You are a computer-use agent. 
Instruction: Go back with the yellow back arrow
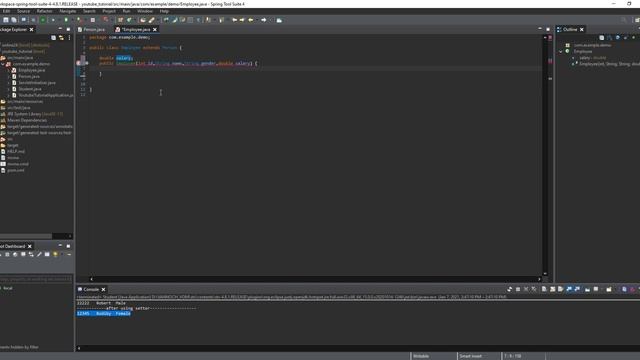(x=251, y=20)
